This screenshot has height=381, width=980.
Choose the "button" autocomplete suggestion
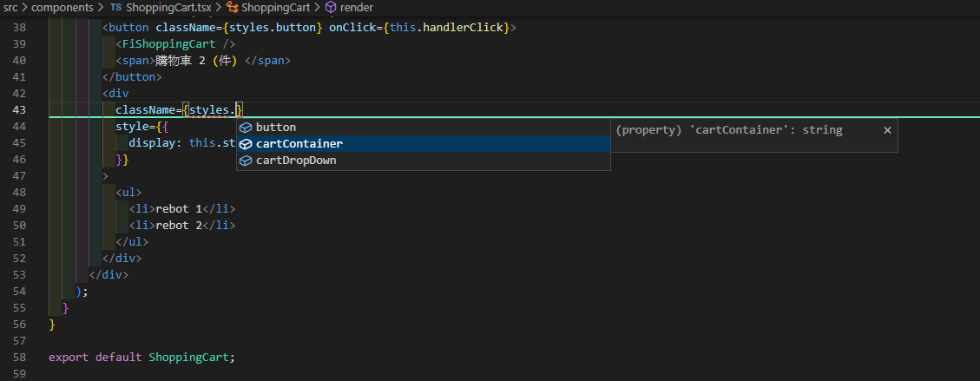(x=276, y=128)
